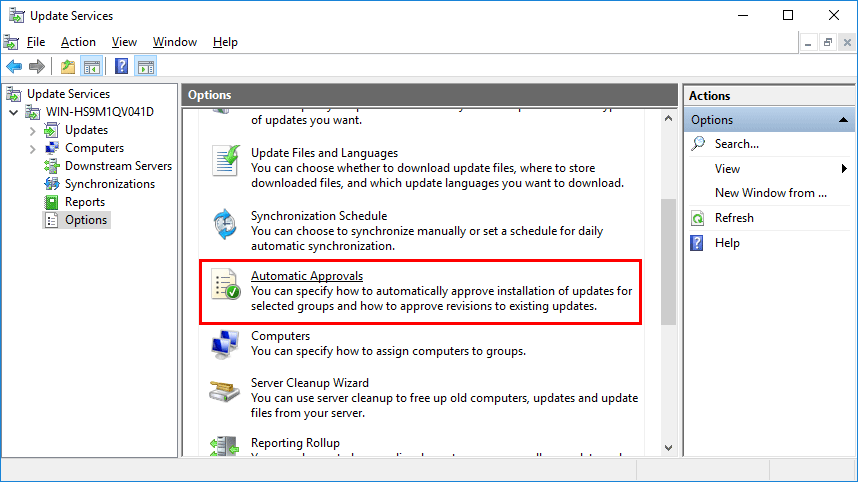Click the options list scrollbar thumb
This screenshot has width=858, height=482.
coord(668,262)
